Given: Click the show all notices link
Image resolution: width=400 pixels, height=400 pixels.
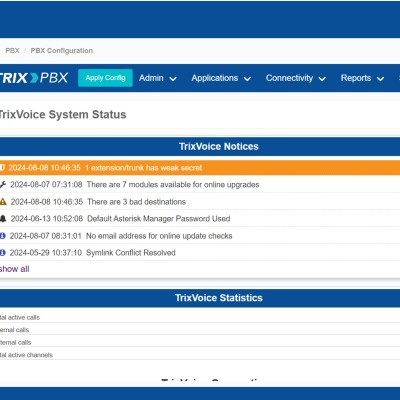Looking at the screenshot, I should (15, 269).
